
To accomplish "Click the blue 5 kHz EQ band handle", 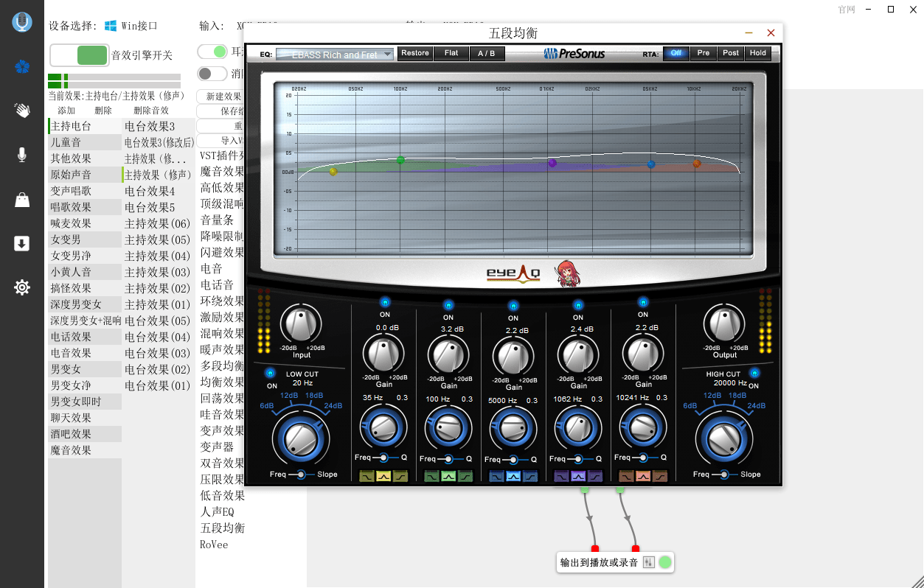I will (x=651, y=164).
